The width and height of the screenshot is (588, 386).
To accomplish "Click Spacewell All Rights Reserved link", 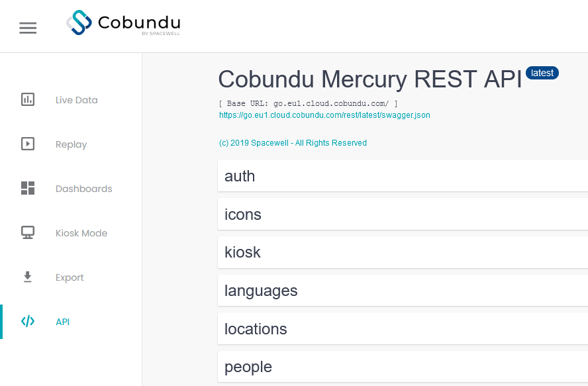I will [x=293, y=143].
